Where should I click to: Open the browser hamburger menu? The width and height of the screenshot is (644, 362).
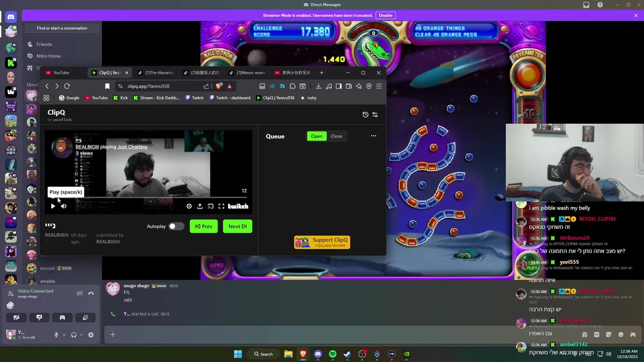379,86
